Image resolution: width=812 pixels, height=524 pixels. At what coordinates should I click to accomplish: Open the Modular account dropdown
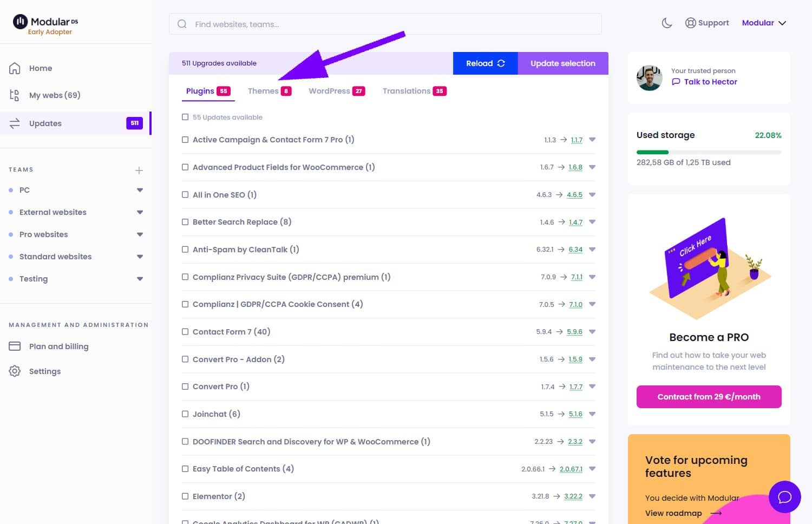pos(764,23)
